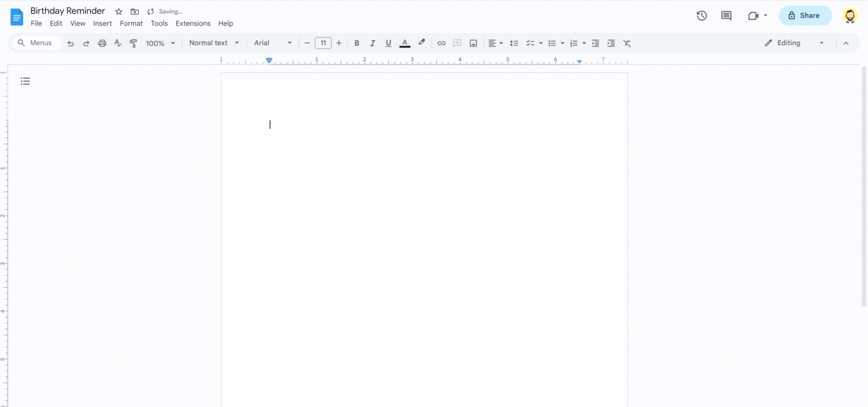
Task: Open the font size dropdown
Action: tap(323, 42)
